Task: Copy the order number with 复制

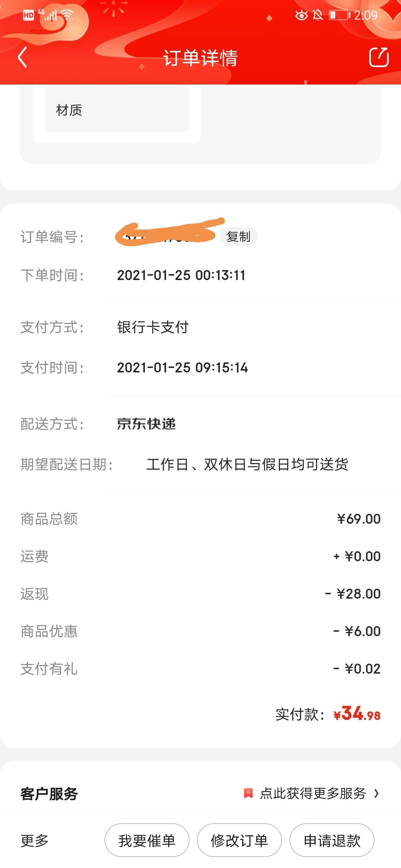Action: coord(238,236)
